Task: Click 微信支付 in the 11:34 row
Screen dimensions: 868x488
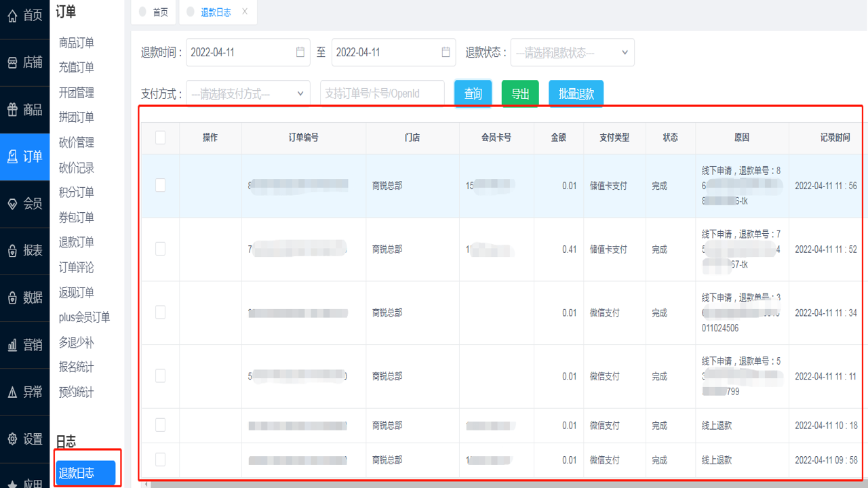Action: click(x=605, y=313)
